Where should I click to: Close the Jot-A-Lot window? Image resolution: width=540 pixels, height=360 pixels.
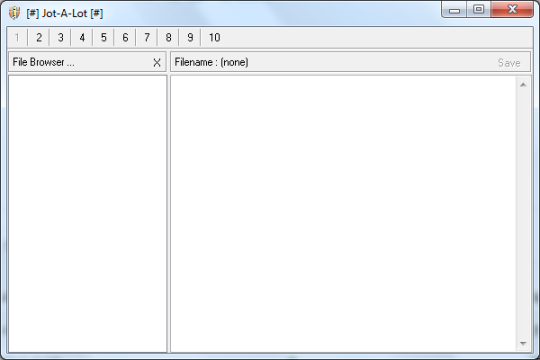coord(512,10)
